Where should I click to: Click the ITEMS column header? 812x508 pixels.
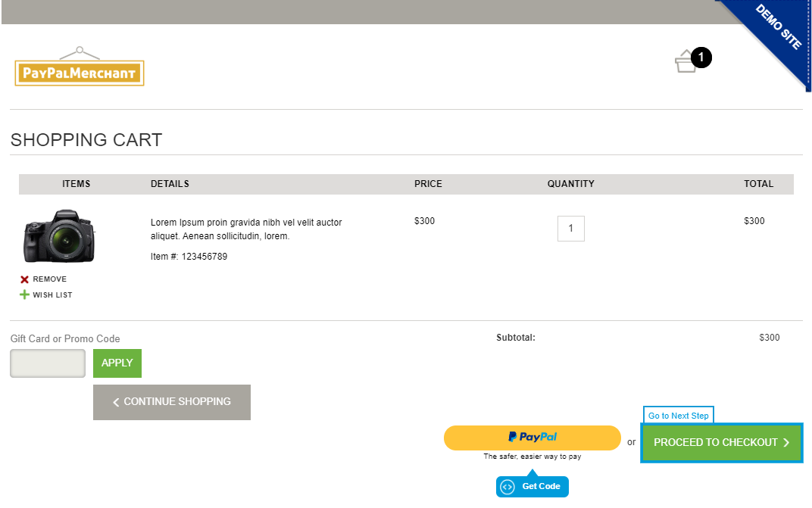click(76, 184)
